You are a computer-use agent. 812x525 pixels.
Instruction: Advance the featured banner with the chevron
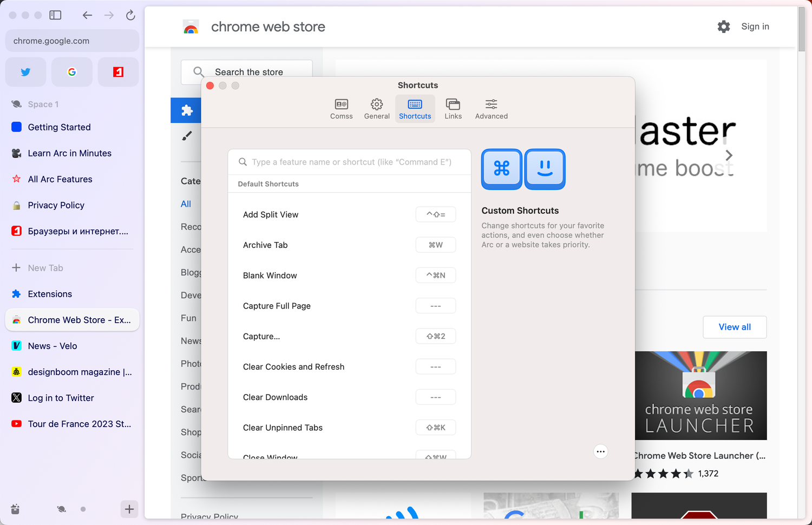(729, 155)
